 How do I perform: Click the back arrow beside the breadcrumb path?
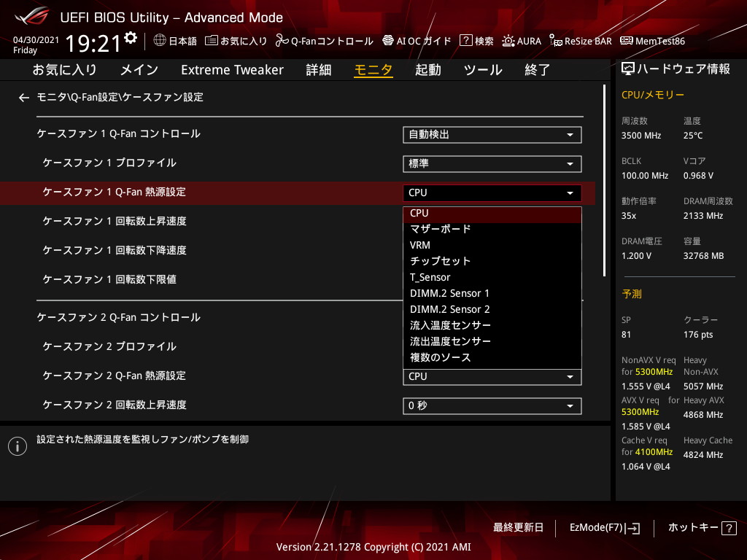pyautogui.click(x=24, y=98)
